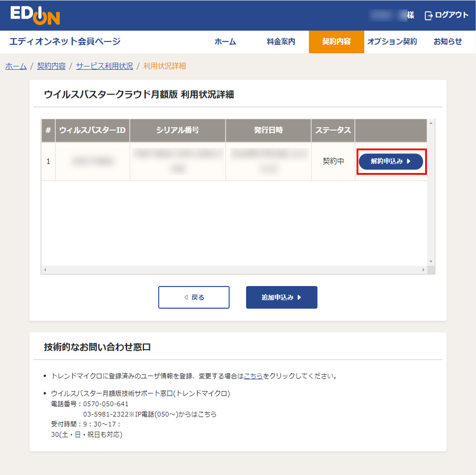Click the logout icon in header
This screenshot has height=475, width=476.
point(428,15)
